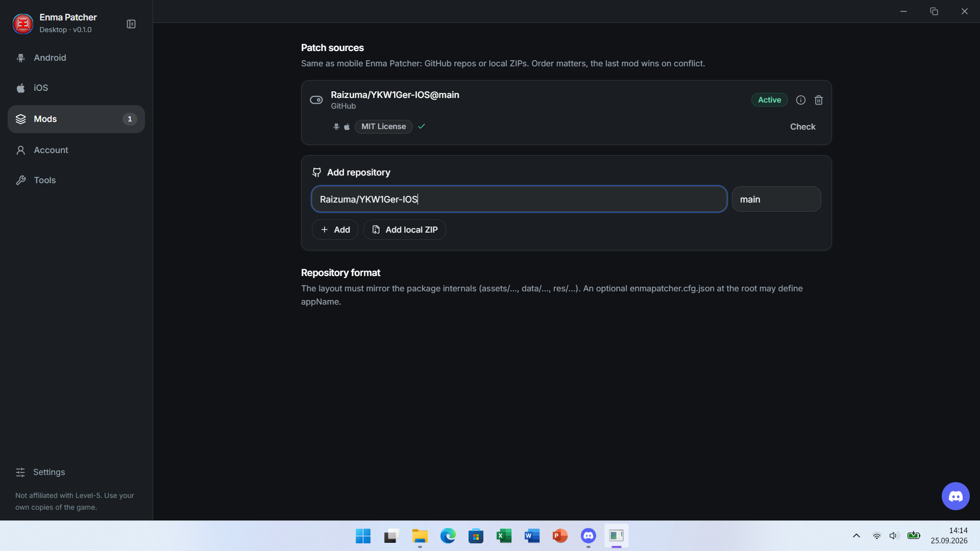Show info for Raizuma/YKW1Ger-IOS source
The width and height of the screenshot is (980, 551).
point(801,100)
